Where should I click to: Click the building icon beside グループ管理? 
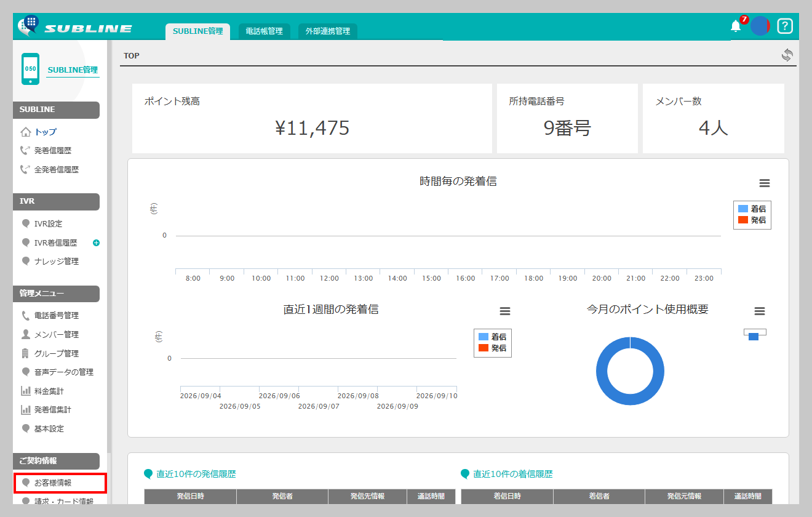[x=25, y=353]
